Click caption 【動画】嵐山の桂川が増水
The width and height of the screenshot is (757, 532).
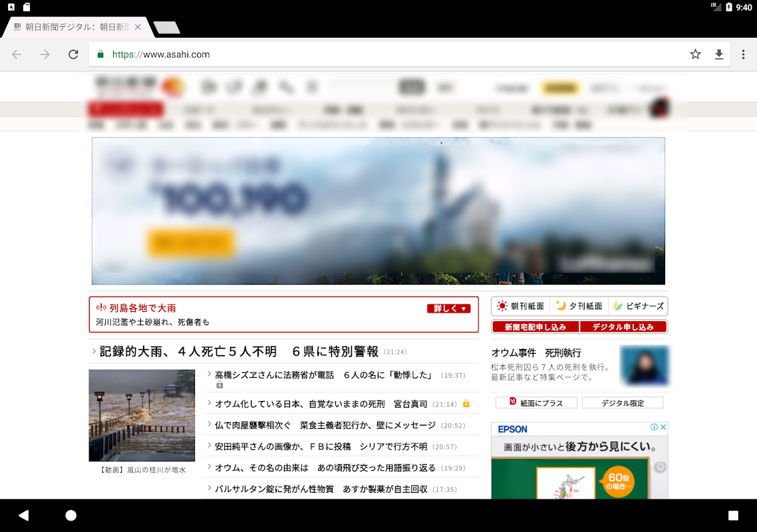click(143, 469)
